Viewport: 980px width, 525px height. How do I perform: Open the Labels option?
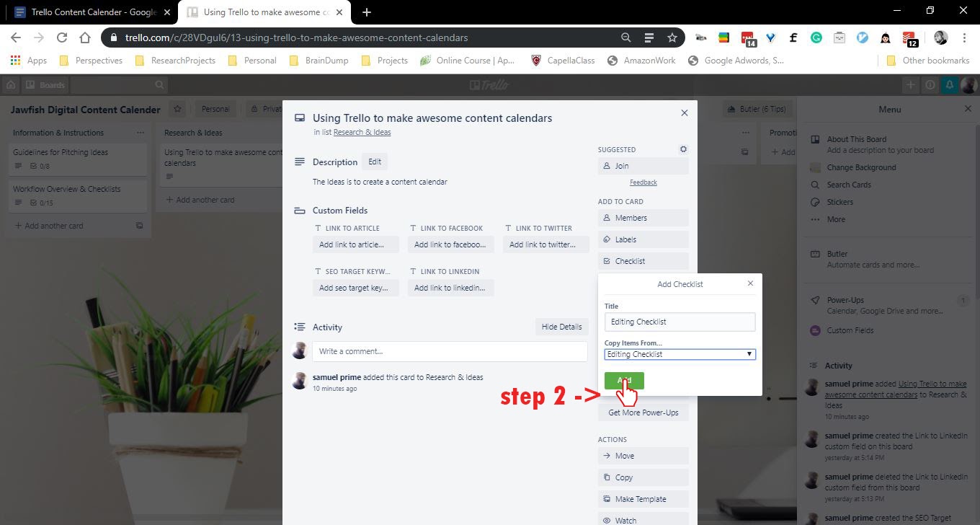pyautogui.click(x=643, y=239)
